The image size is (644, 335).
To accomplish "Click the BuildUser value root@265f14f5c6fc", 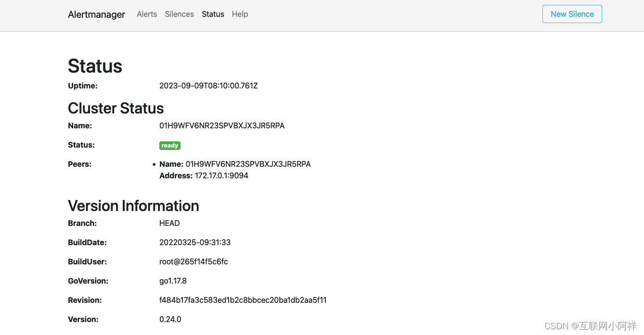I will [193, 262].
